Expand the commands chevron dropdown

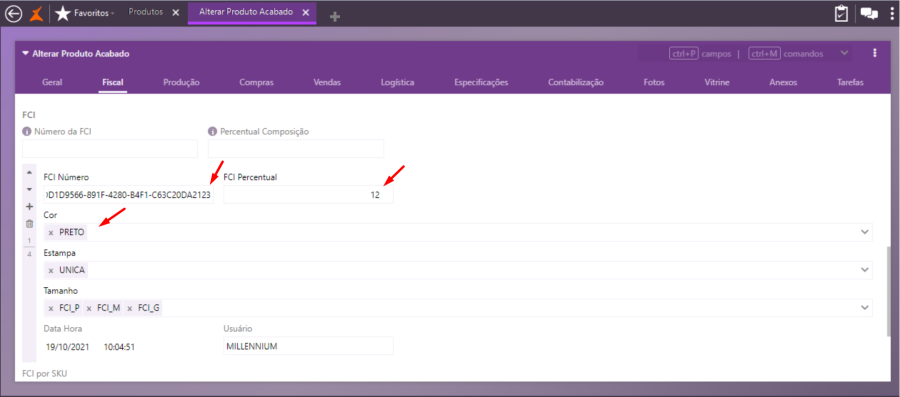point(844,53)
